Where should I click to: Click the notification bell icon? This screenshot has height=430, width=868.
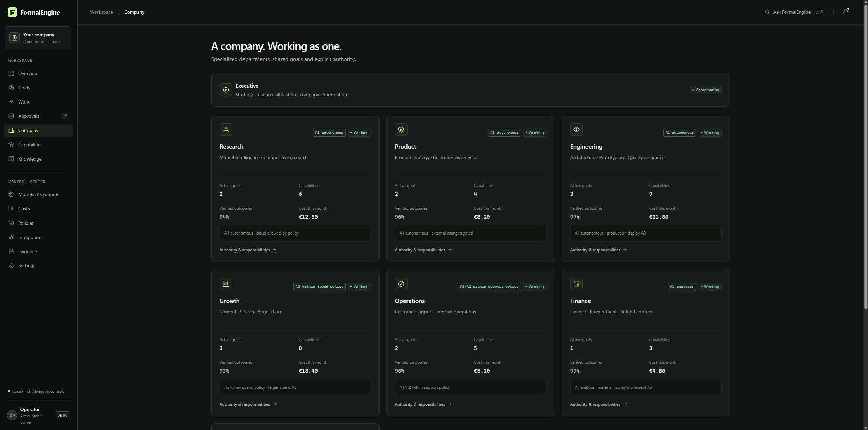[x=846, y=12]
